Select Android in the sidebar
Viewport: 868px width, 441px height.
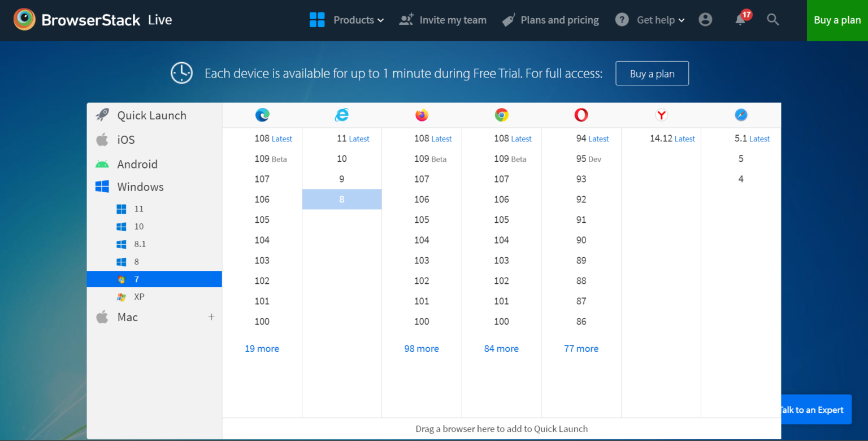137,164
